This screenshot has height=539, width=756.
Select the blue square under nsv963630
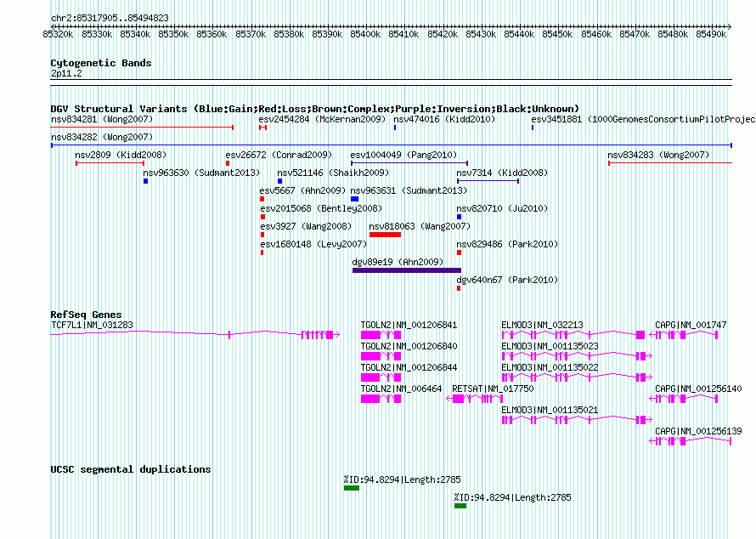[145, 181]
